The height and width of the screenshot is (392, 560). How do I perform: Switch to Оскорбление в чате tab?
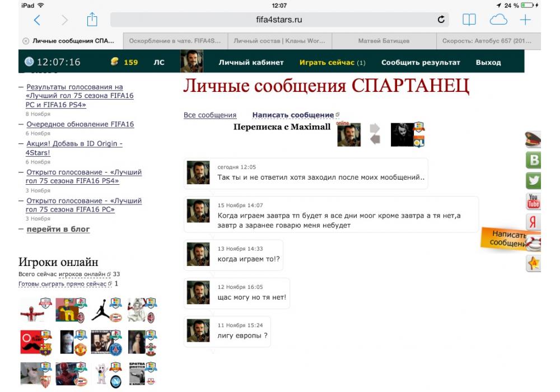175,41
